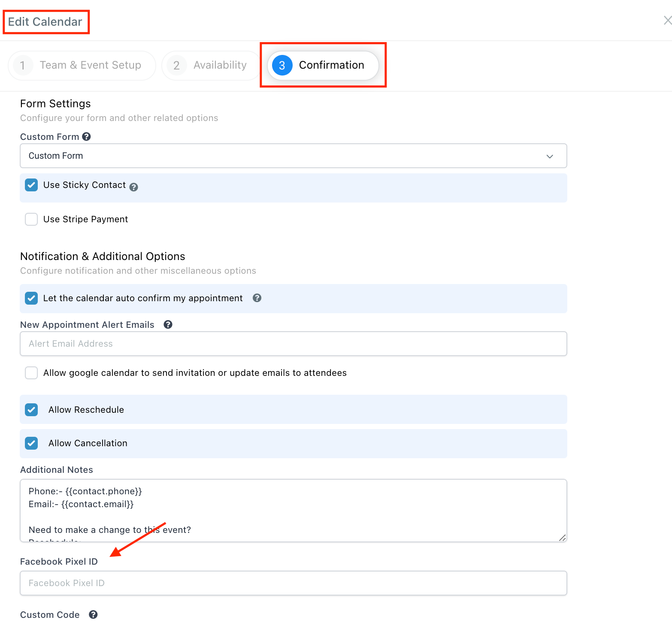Enable the Use Stripe Payment checkbox
The width and height of the screenshot is (672, 623).
pyautogui.click(x=31, y=219)
